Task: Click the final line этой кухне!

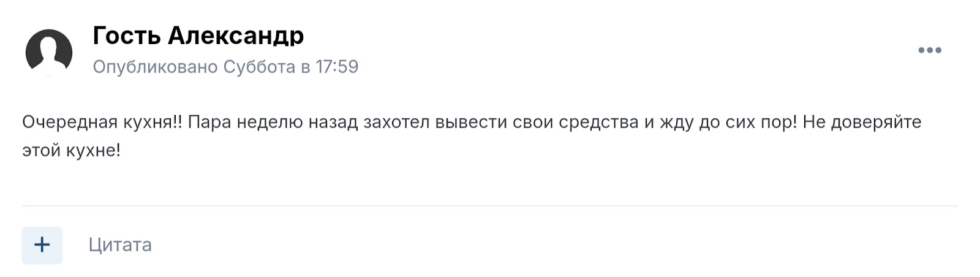Action: click(x=71, y=151)
